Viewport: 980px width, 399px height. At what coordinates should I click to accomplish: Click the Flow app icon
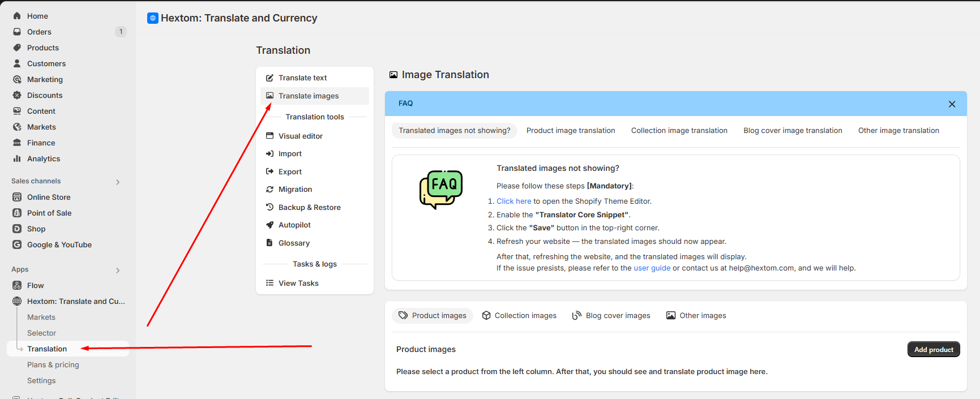coord(17,285)
